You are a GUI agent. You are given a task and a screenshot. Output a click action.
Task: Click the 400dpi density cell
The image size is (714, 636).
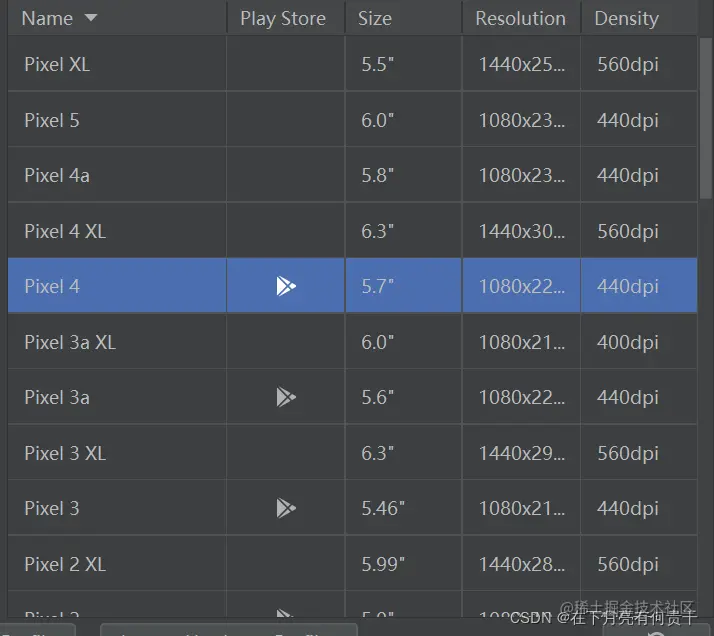[x=639, y=342]
